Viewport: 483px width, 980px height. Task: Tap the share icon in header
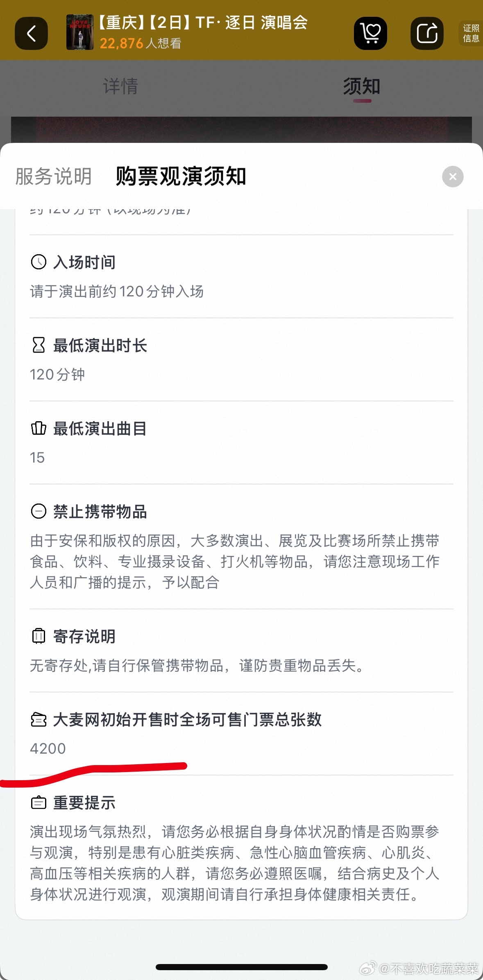click(x=427, y=34)
